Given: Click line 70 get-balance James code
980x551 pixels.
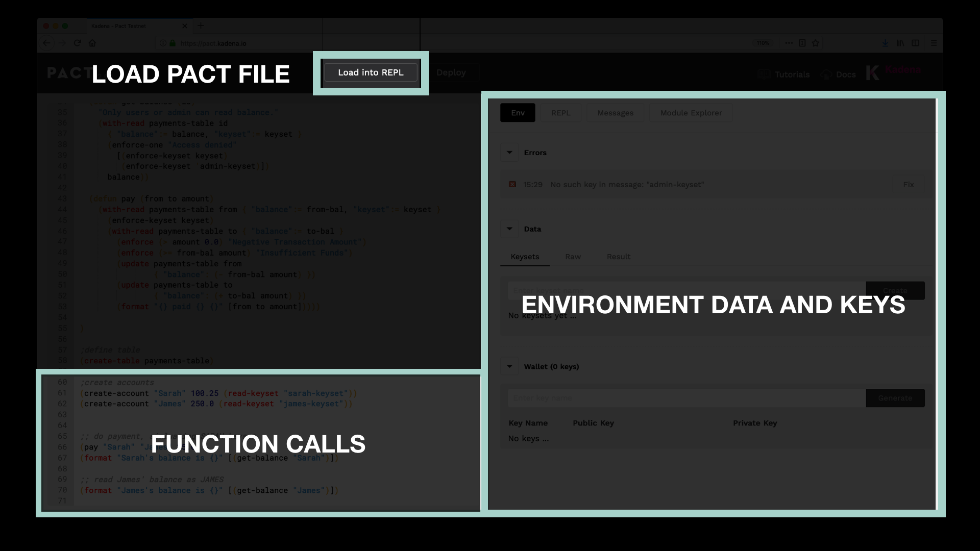Looking at the screenshot, I should [x=209, y=490].
